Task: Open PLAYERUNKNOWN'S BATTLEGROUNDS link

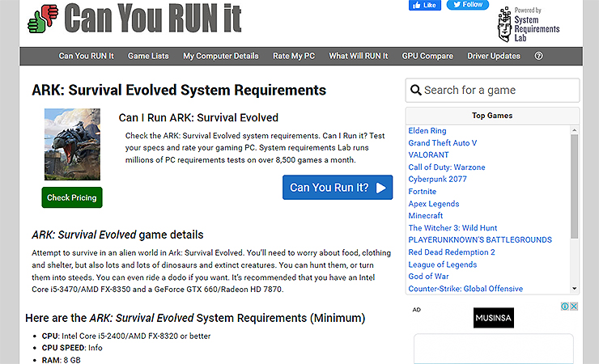Action: pos(480,240)
